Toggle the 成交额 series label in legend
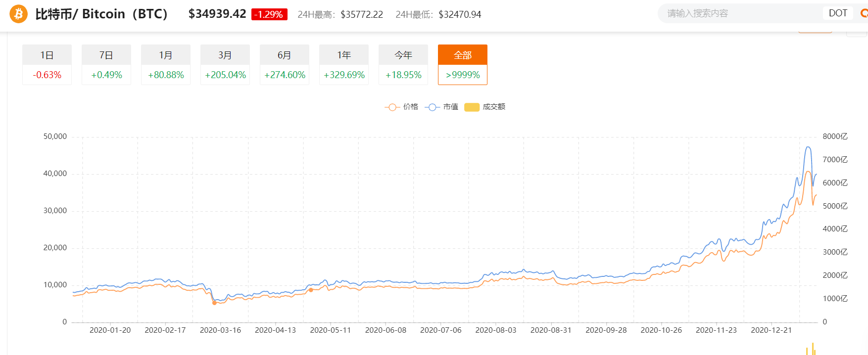 494,107
